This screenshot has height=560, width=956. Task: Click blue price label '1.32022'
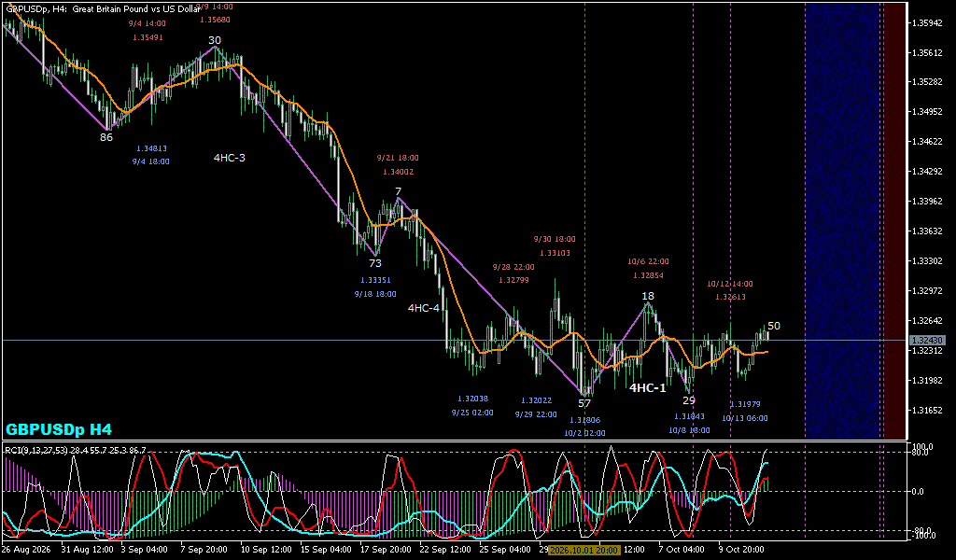coord(537,400)
